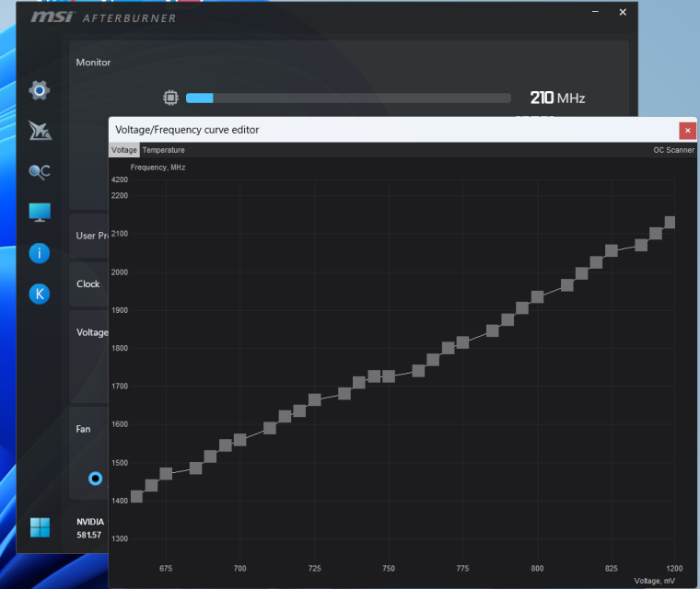Click the Voltage section label in Afterburner
Viewport: 700px width, 589px height.
coord(92,332)
